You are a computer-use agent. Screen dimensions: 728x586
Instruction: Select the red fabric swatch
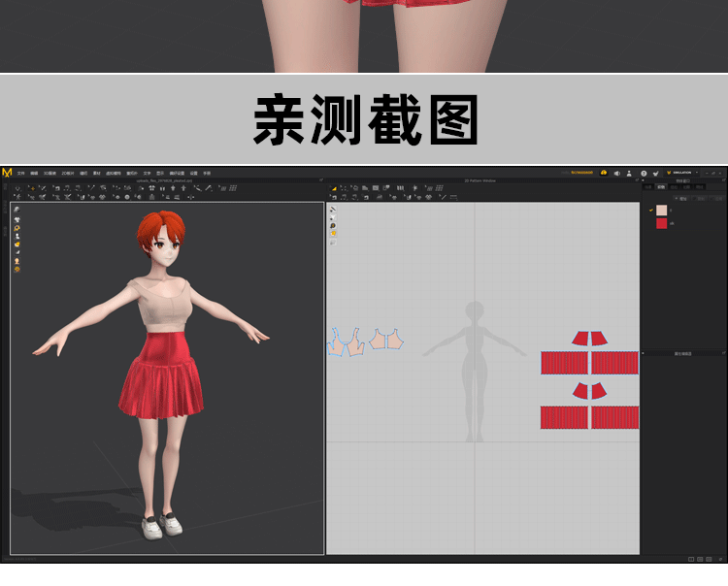[661, 223]
